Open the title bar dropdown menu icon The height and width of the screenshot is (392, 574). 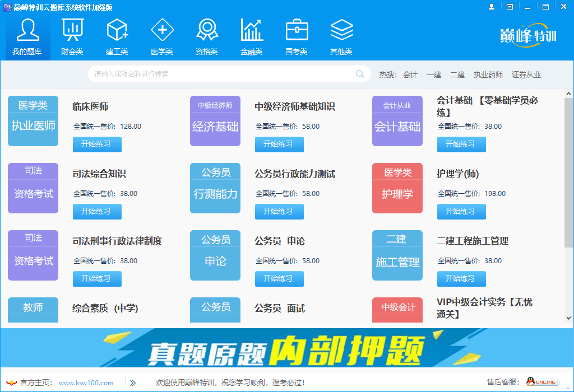510,7
